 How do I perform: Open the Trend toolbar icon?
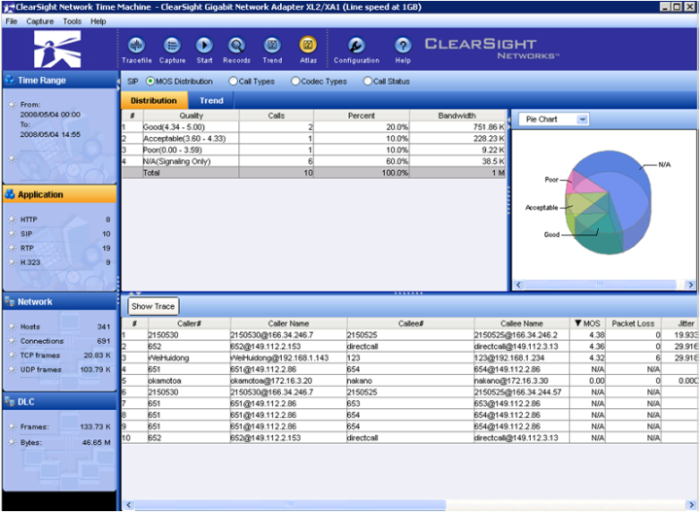[x=272, y=45]
